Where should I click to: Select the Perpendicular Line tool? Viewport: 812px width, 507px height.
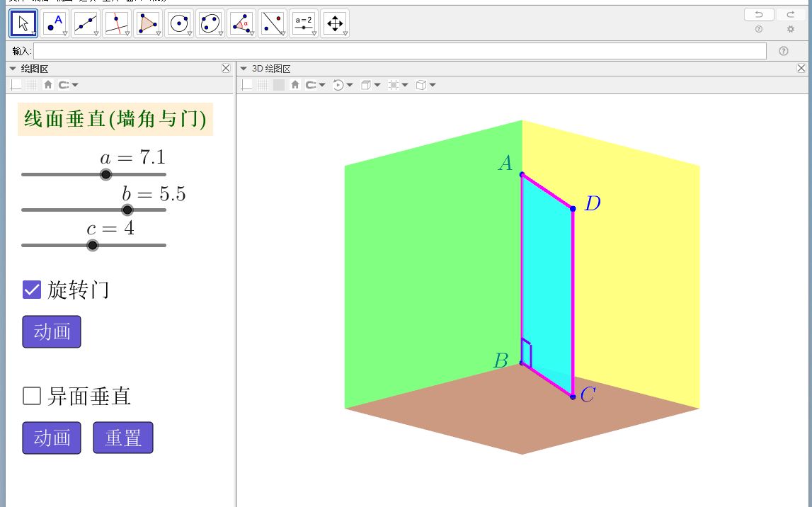click(117, 24)
